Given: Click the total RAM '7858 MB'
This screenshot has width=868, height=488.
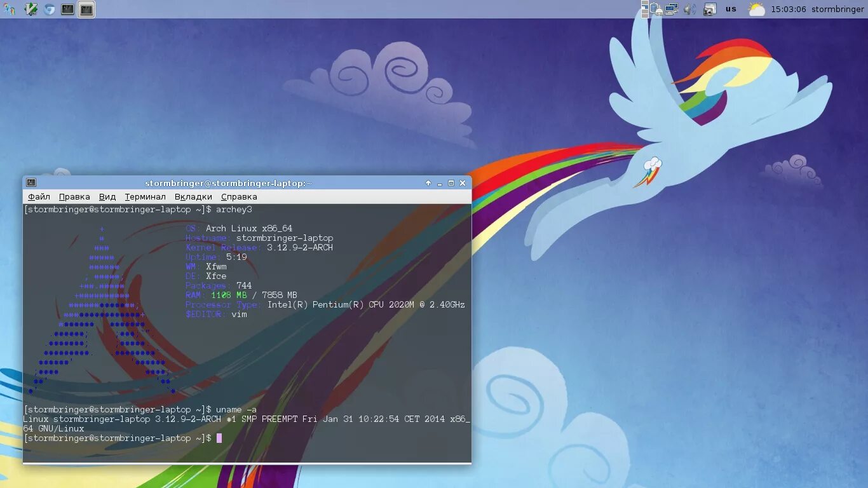Looking at the screenshot, I should point(280,295).
